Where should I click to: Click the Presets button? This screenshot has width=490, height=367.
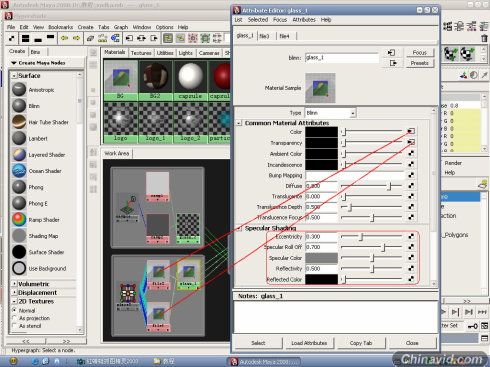420,63
